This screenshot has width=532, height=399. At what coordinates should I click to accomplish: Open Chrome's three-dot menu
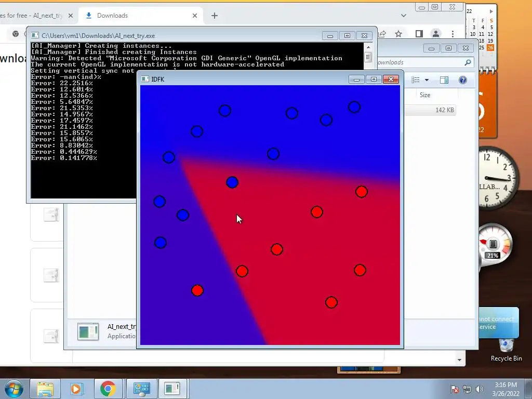click(453, 34)
